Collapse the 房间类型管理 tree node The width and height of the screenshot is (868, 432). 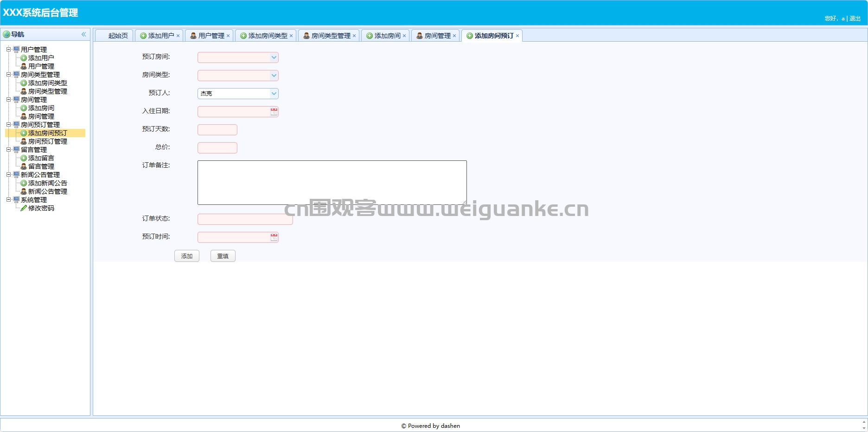pyautogui.click(x=8, y=74)
